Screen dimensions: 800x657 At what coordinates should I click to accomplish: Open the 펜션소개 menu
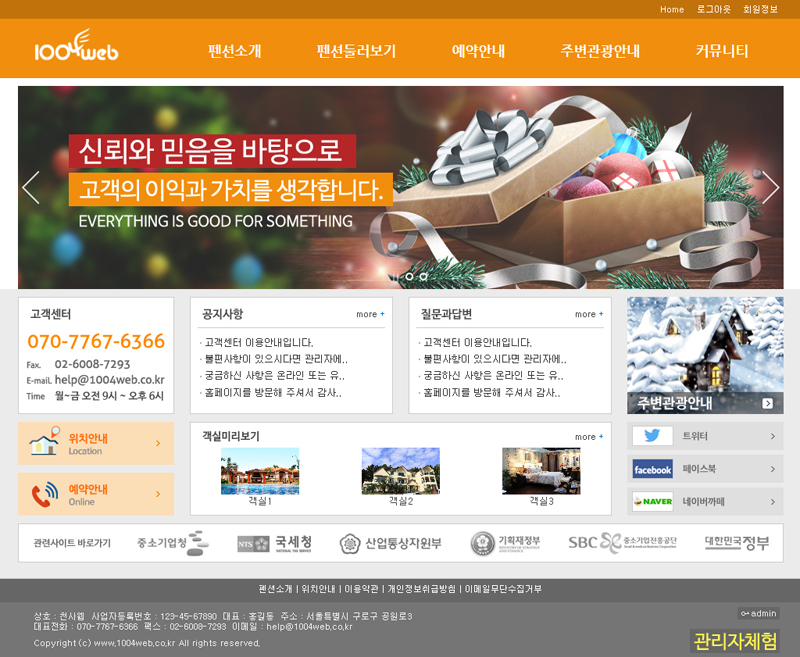pos(235,51)
